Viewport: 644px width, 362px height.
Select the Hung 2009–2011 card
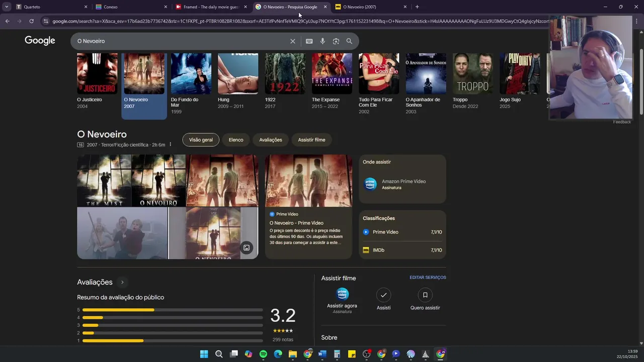(238, 81)
